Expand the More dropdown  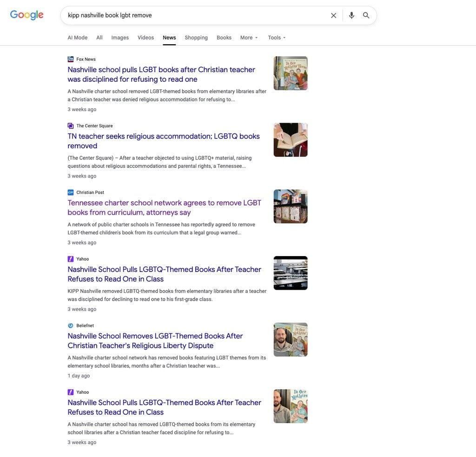tap(249, 38)
